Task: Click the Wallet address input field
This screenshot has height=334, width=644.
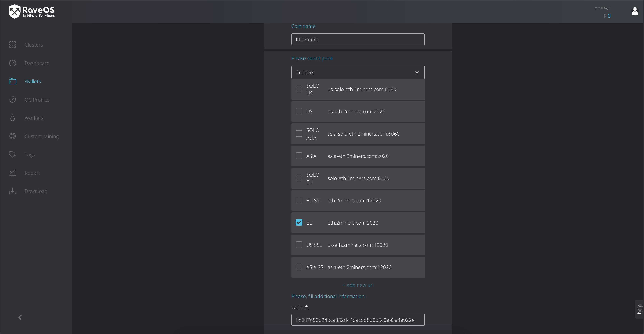Action: point(358,320)
